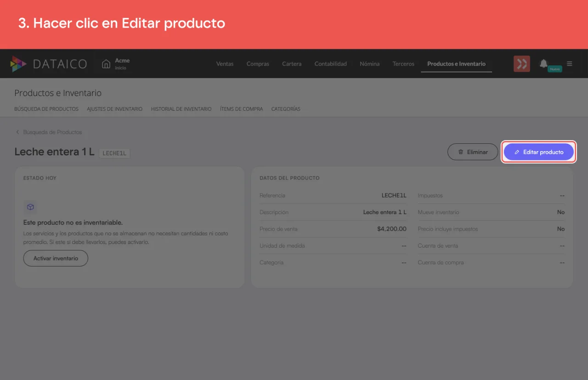This screenshot has height=380, width=588.
Task: Click the Editar producto button
Action: coord(539,152)
